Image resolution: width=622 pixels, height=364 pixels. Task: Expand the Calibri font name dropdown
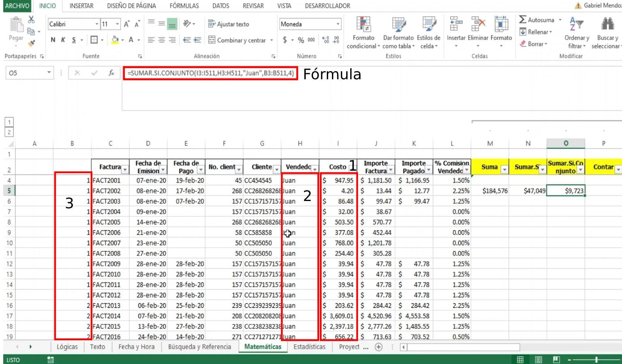(97, 24)
